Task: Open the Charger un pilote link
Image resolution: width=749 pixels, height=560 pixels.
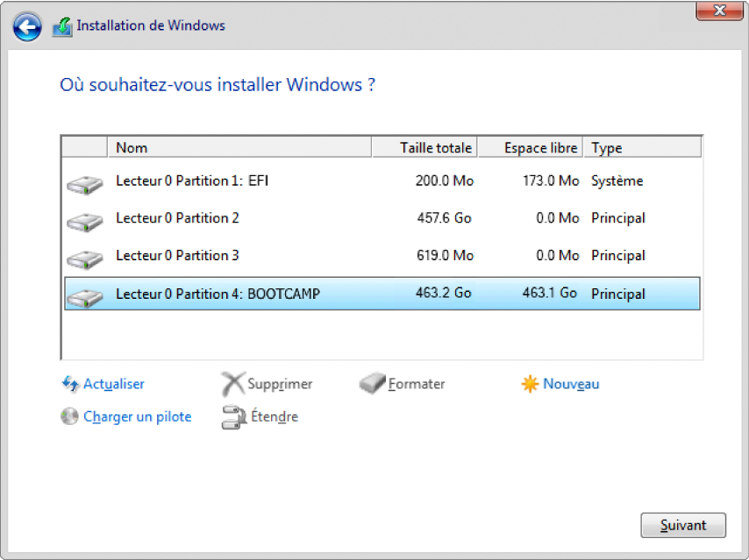Action: click(137, 417)
